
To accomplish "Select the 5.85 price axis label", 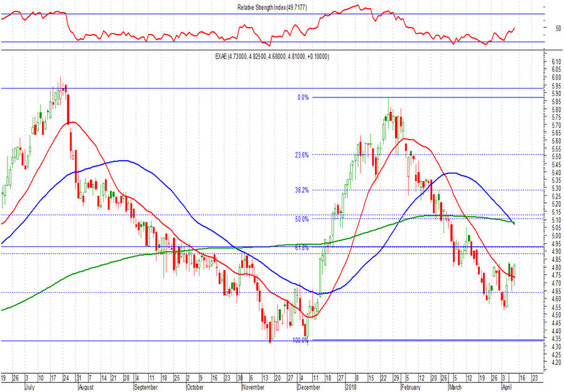I will (x=556, y=101).
